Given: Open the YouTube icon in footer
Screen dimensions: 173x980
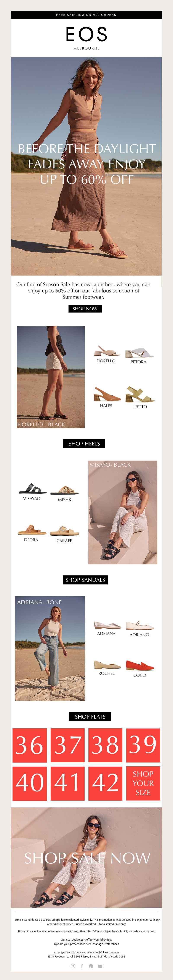Looking at the screenshot, I should 100,966.
